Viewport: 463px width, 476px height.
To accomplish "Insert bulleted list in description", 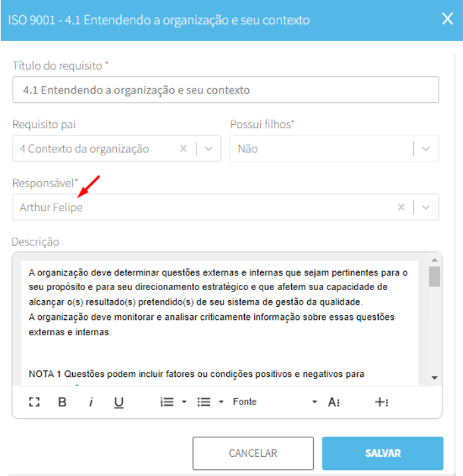I will click(204, 402).
